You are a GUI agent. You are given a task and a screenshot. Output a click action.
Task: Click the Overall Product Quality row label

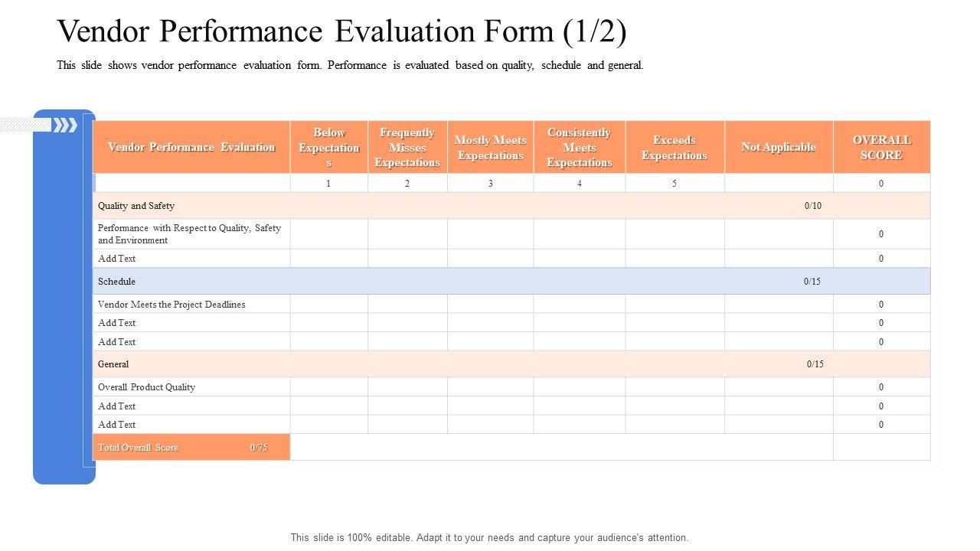147,387
